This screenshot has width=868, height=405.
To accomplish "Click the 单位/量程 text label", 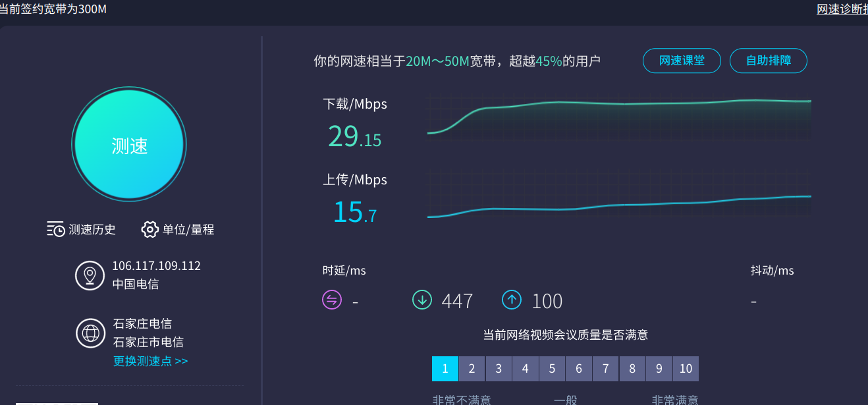I will pyautogui.click(x=188, y=229).
